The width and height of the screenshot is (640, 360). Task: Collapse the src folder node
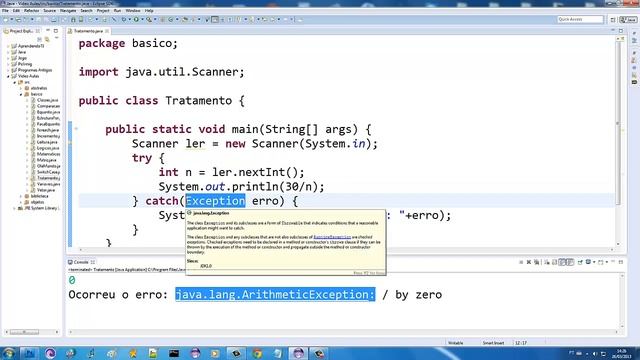tap(15, 82)
